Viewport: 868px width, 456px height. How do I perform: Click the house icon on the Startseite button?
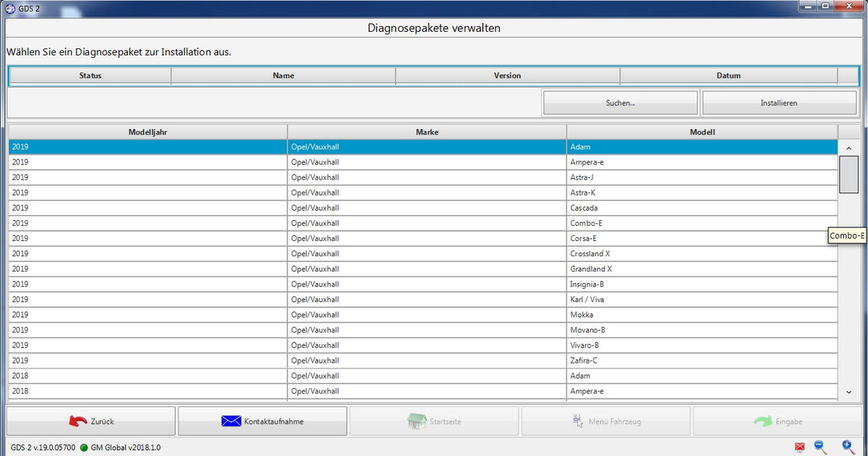(x=417, y=421)
